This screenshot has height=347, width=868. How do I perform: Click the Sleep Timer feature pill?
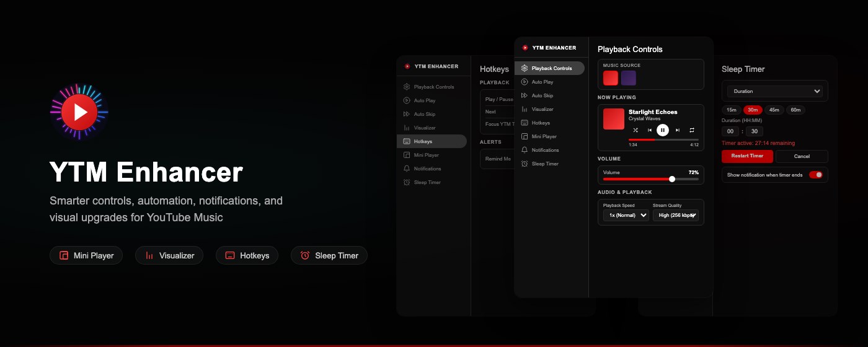pos(329,255)
